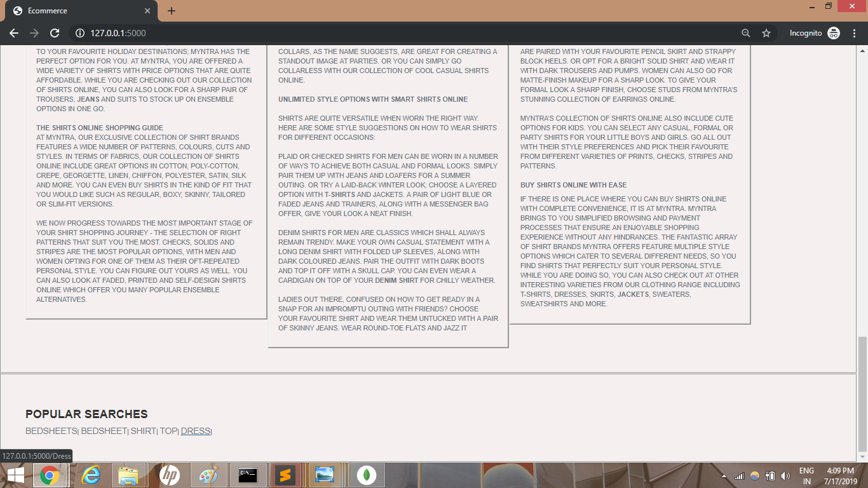Click the page's vertical scrollbar thumb

point(862,393)
